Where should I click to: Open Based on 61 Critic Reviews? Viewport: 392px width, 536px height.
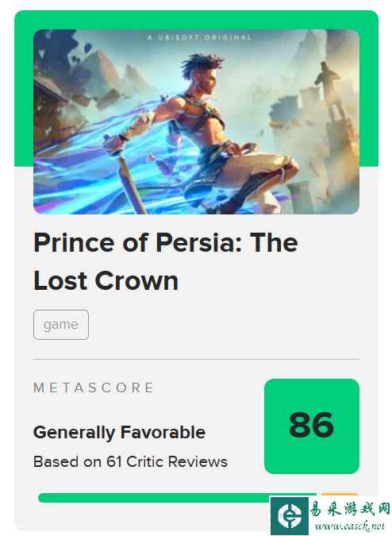coord(130,462)
